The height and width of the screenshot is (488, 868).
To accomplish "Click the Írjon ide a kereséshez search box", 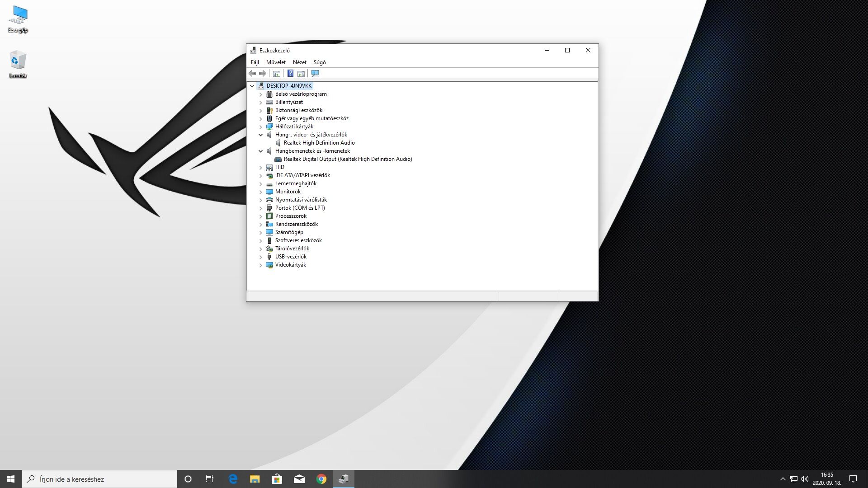I will click(99, 479).
